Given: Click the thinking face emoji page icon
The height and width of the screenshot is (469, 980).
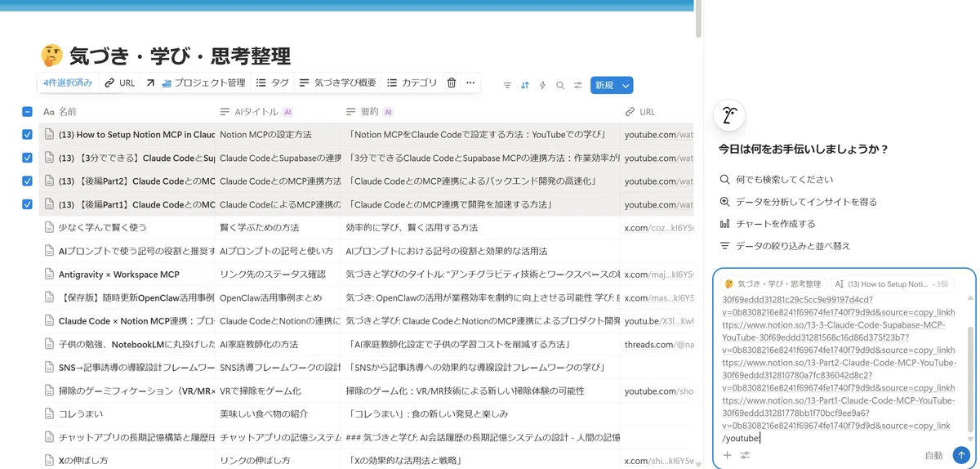Looking at the screenshot, I should click(51, 56).
